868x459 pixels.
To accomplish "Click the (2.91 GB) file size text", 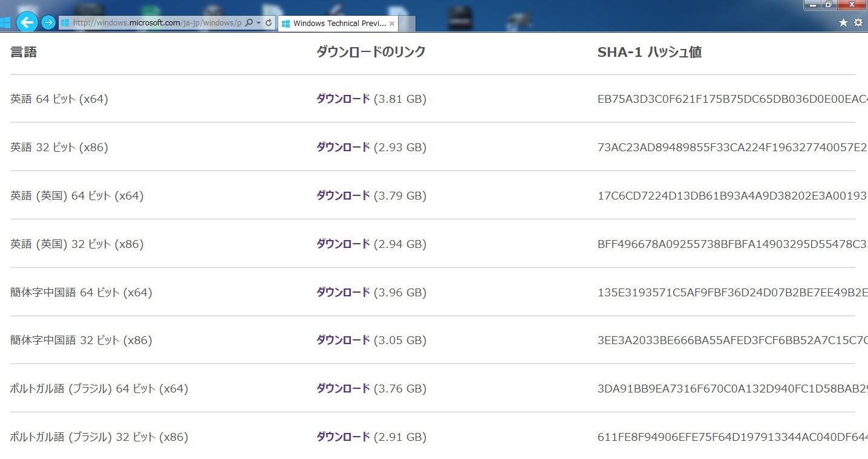I will pos(400,437).
